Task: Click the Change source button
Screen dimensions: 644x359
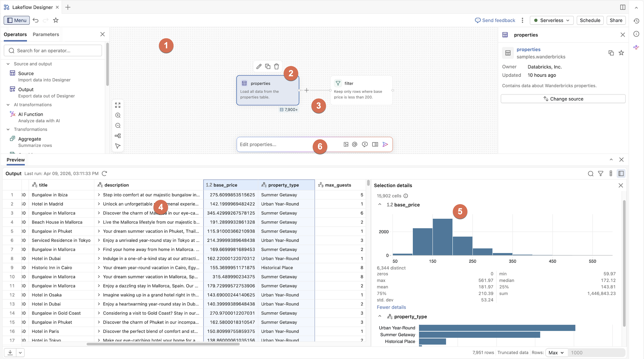Action: [x=563, y=99]
